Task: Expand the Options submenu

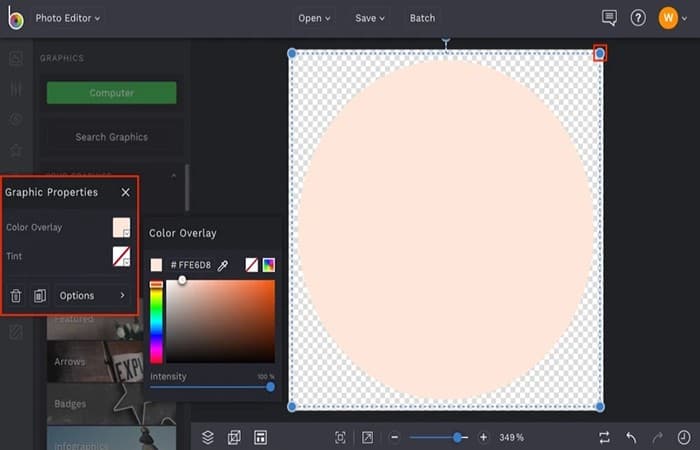Action: pyautogui.click(x=92, y=296)
